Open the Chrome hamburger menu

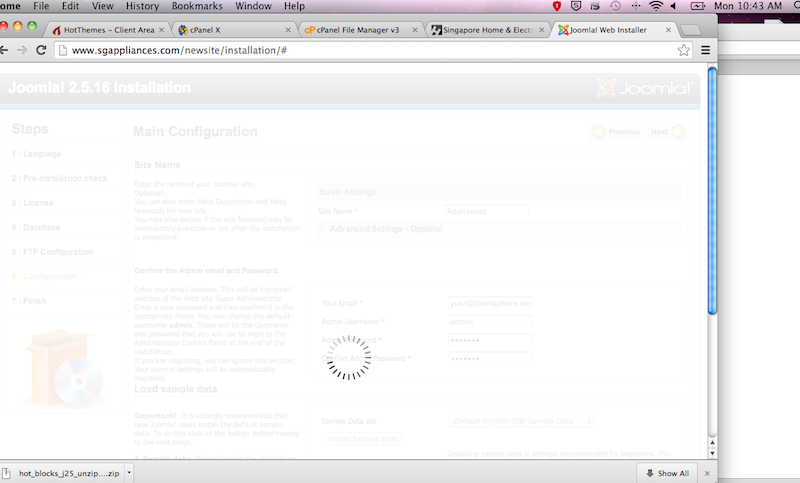tap(706, 50)
